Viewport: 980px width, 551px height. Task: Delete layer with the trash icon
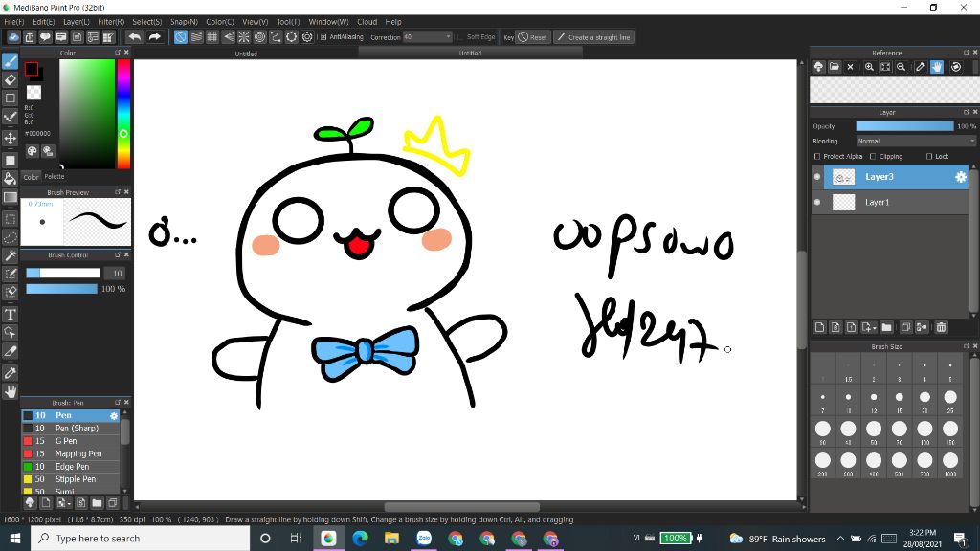942,327
